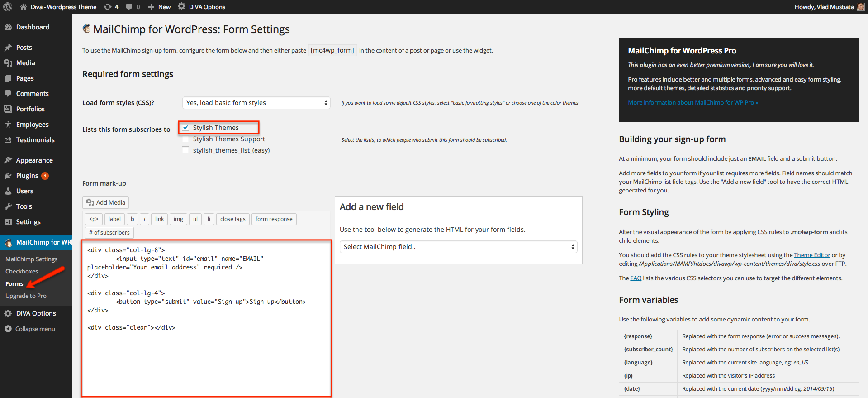Click the Add Media button
868x398 pixels.
coord(106,202)
